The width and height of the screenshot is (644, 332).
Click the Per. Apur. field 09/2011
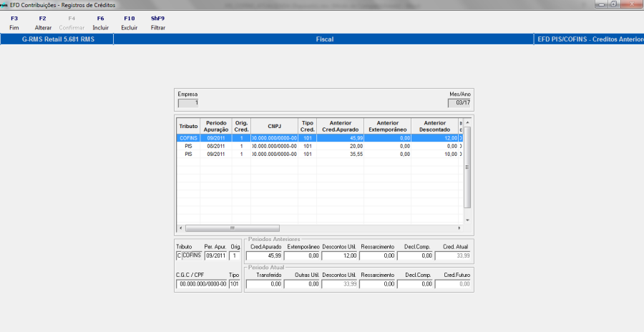pyautogui.click(x=215, y=255)
